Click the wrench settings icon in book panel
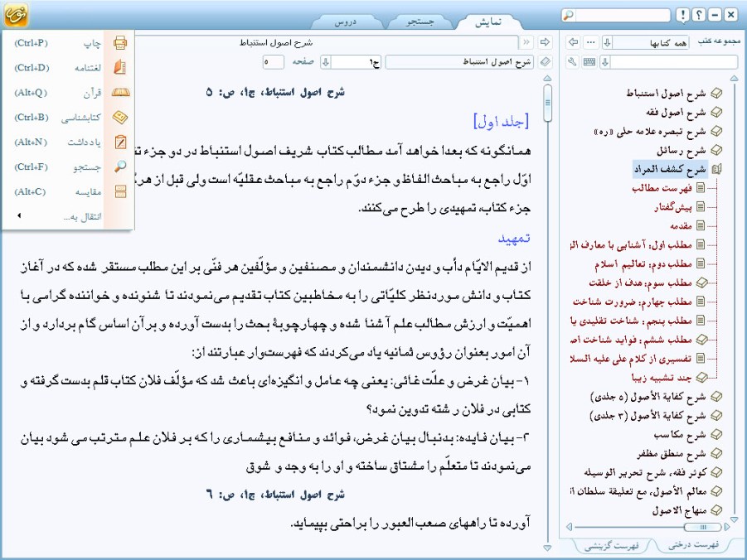 click(572, 61)
